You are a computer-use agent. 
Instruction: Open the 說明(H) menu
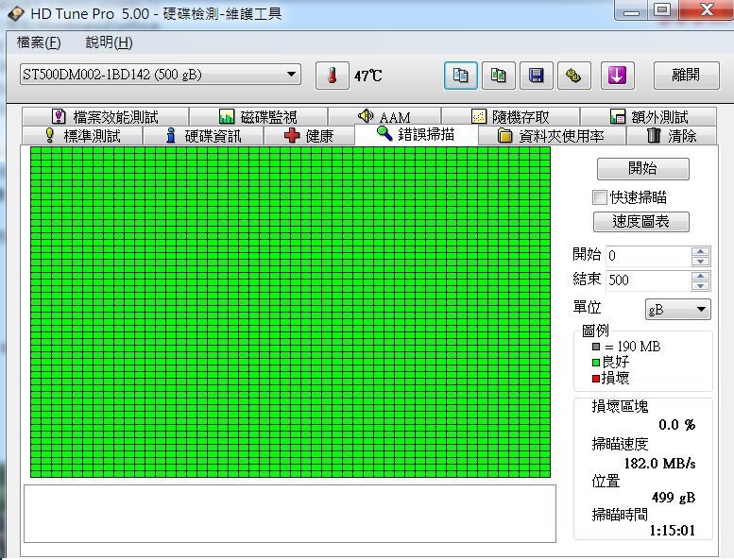tap(109, 42)
